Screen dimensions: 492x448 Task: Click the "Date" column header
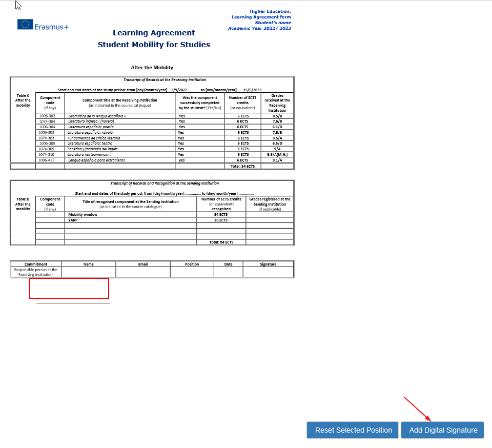[228, 264]
